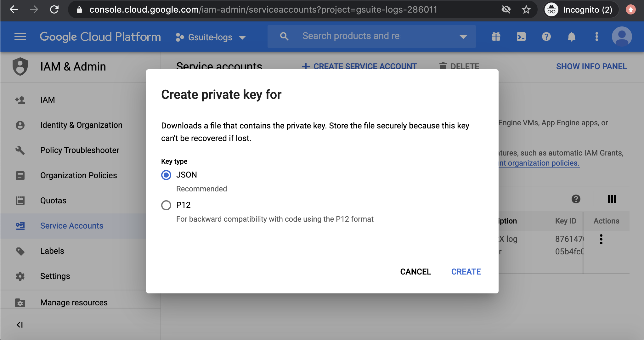This screenshot has width=644, height=340.
Task: Click the user profile avatar icon
Action: click(x=622, y=37)
